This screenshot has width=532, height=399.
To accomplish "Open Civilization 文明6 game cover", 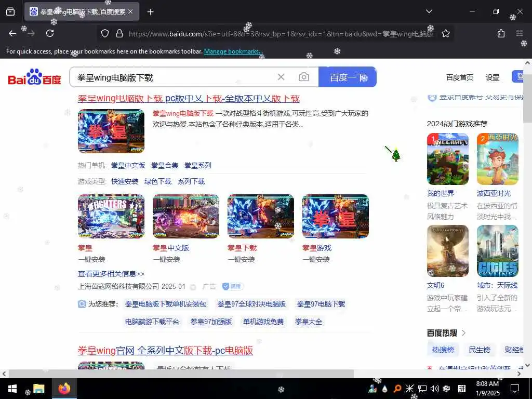I will (447, 251).
